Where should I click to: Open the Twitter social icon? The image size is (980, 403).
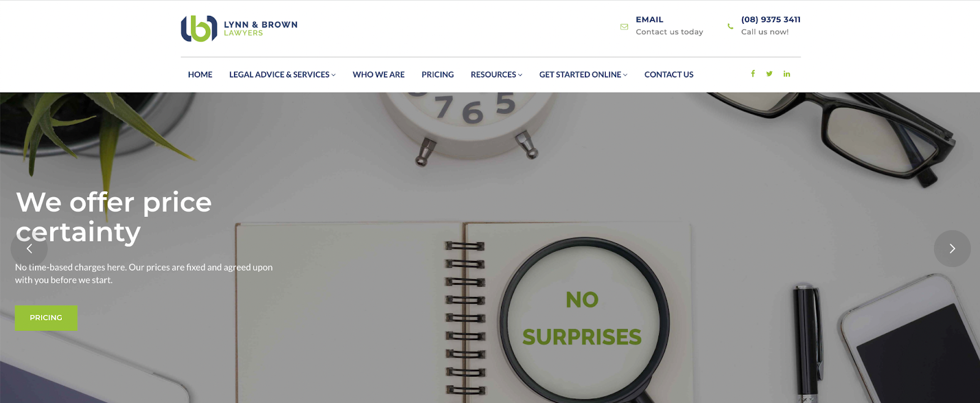(769, 73)
